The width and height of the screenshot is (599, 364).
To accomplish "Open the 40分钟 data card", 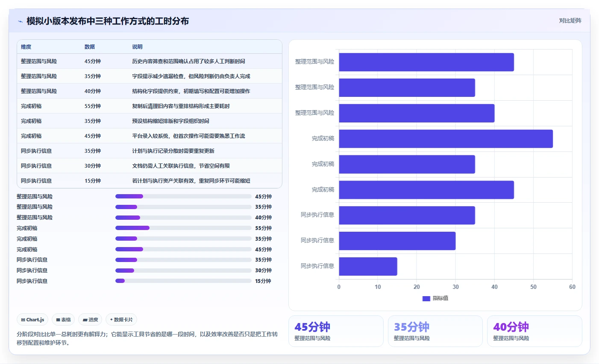I will (x=534, y=331).
